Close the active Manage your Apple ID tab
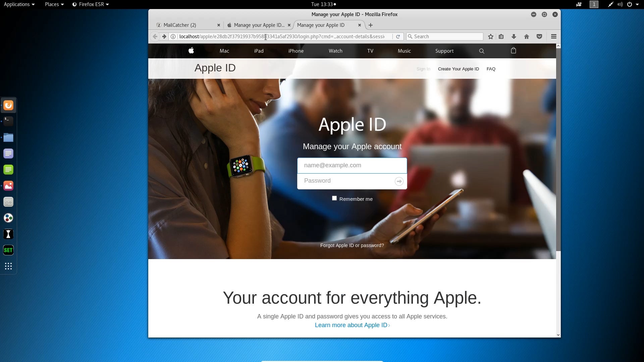Screen dimensions: 644x362 [360, 25]
